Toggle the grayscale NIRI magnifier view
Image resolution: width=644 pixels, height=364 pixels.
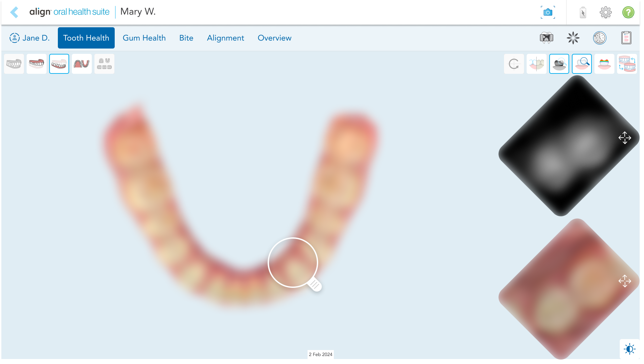[559, 64]
